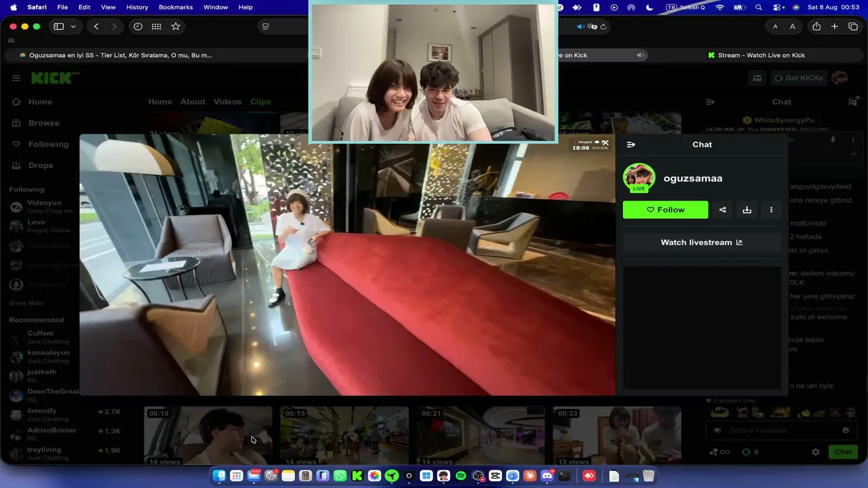Open AdrienBroner recommended channel

click(x=65, y=433)
